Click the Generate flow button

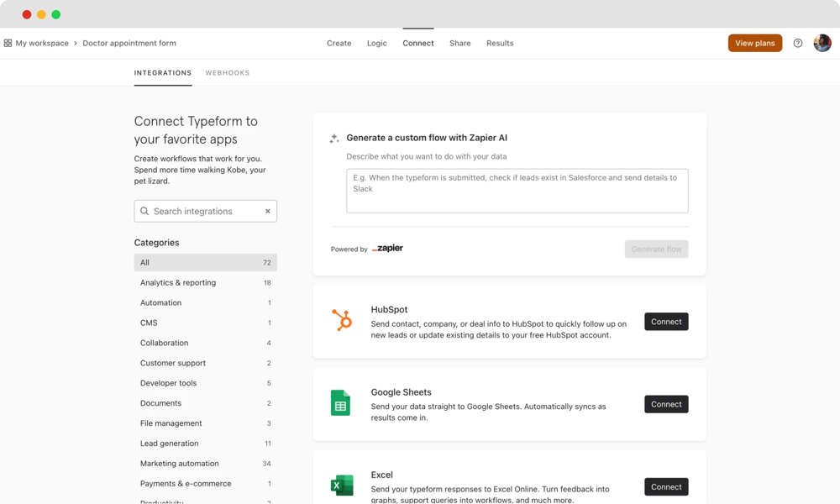(x=656, y=249)
